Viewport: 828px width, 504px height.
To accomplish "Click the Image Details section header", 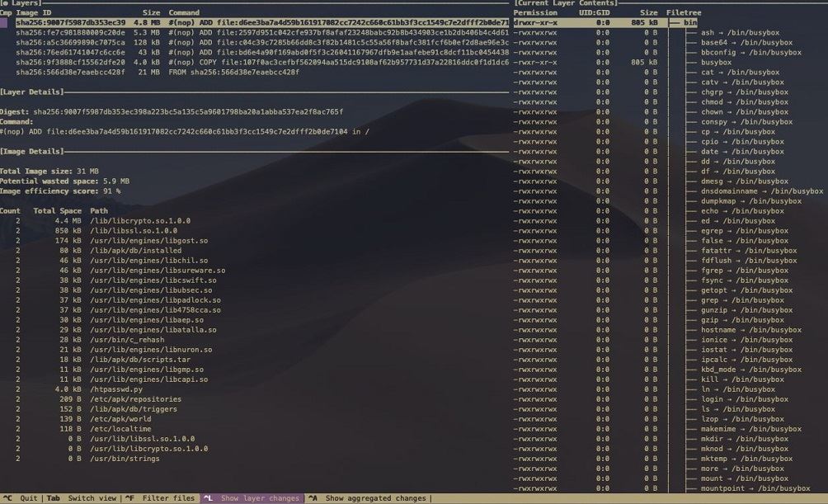I will coord(31,151).
